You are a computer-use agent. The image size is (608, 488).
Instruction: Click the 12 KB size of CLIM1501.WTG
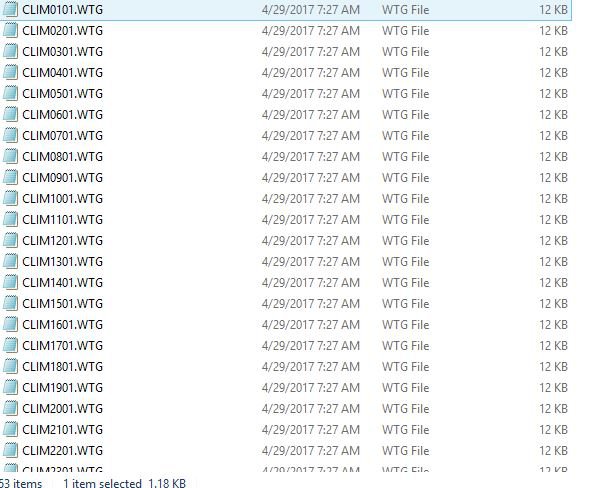coord(553,303)
